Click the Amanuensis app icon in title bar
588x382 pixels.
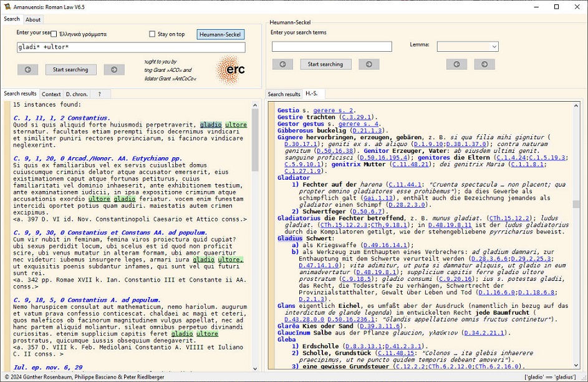[x=7, y=7]
